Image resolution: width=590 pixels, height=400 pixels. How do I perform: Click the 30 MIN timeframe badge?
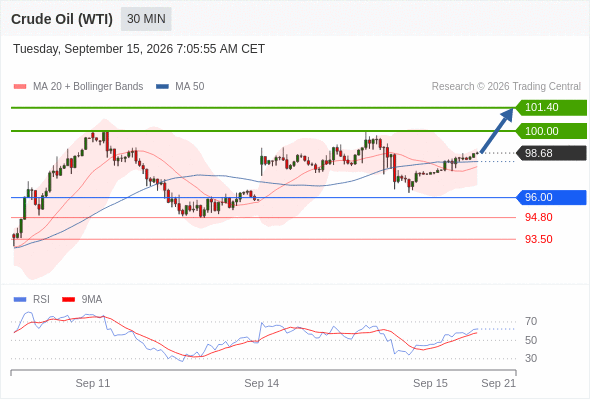pyautogui.click(x=146, y=19)
